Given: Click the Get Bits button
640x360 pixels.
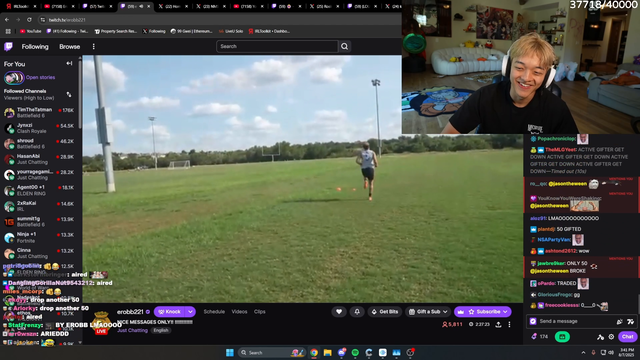Looking at the screenshot, I should point(385,312).
